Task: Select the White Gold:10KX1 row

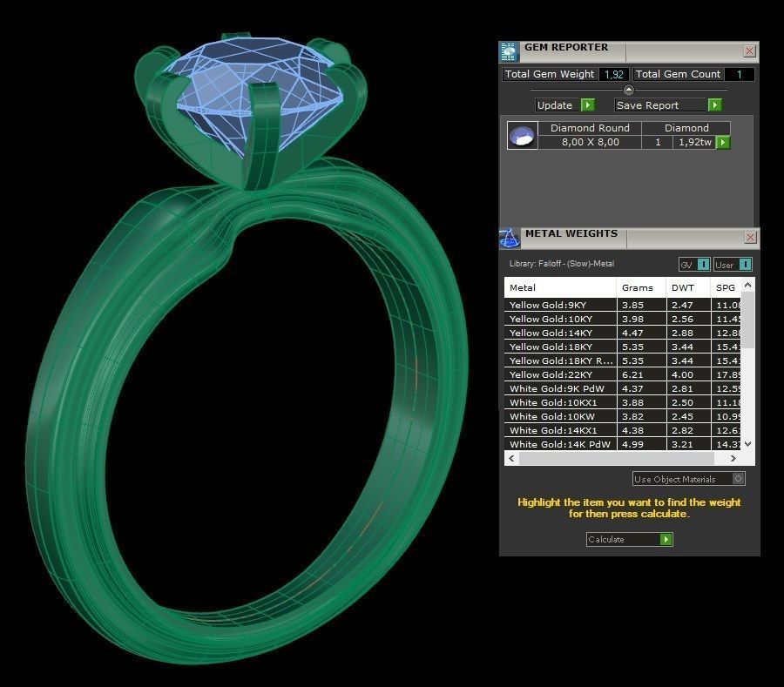Action: (623, 402)
